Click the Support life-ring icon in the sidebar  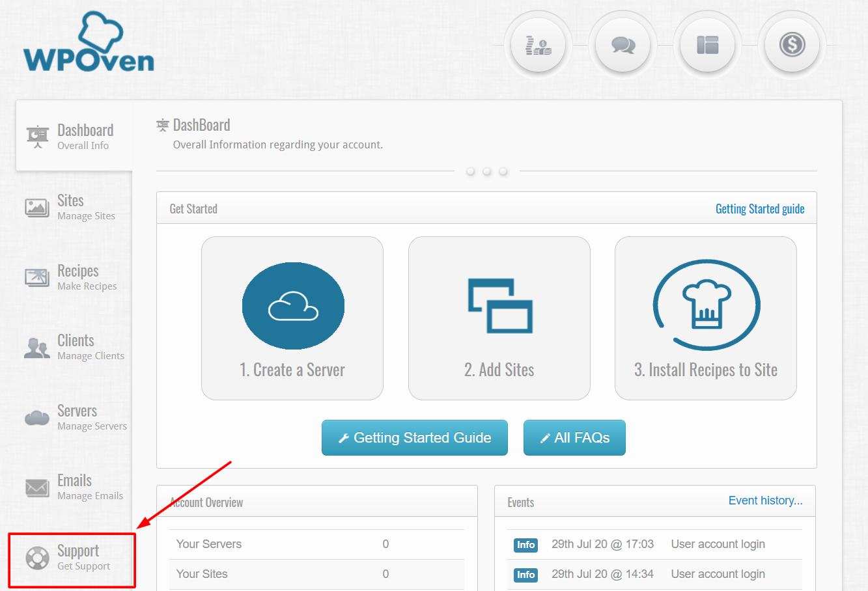[37, 558]
